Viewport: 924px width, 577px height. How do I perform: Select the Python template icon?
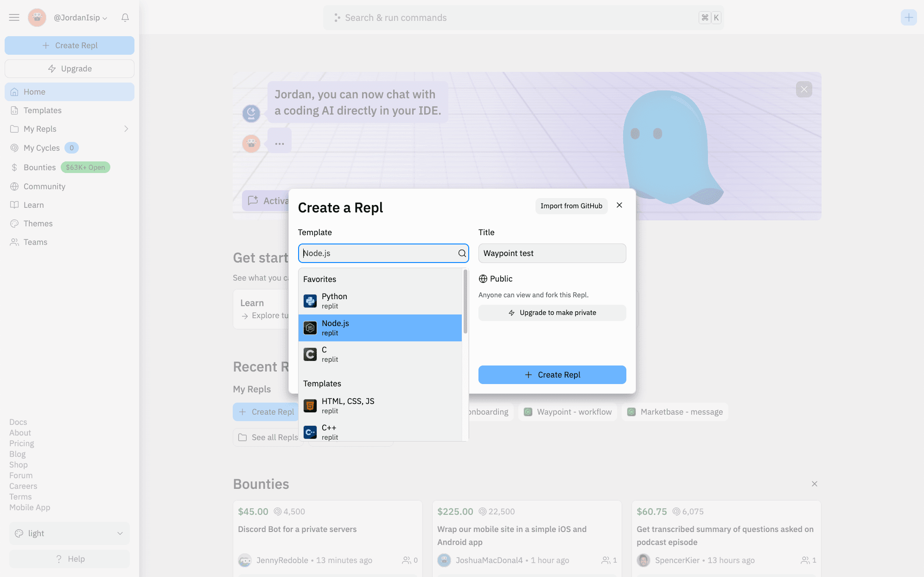coord(310,301)
